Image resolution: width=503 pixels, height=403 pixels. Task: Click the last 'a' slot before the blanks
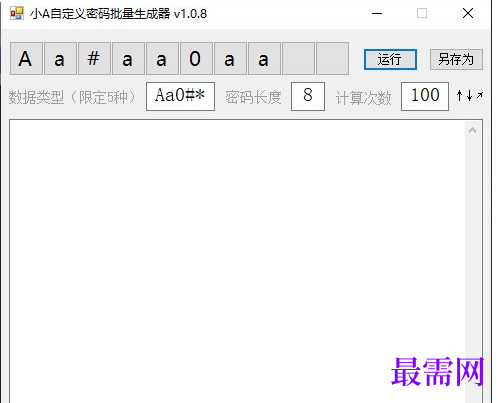(x=264, y=59)
